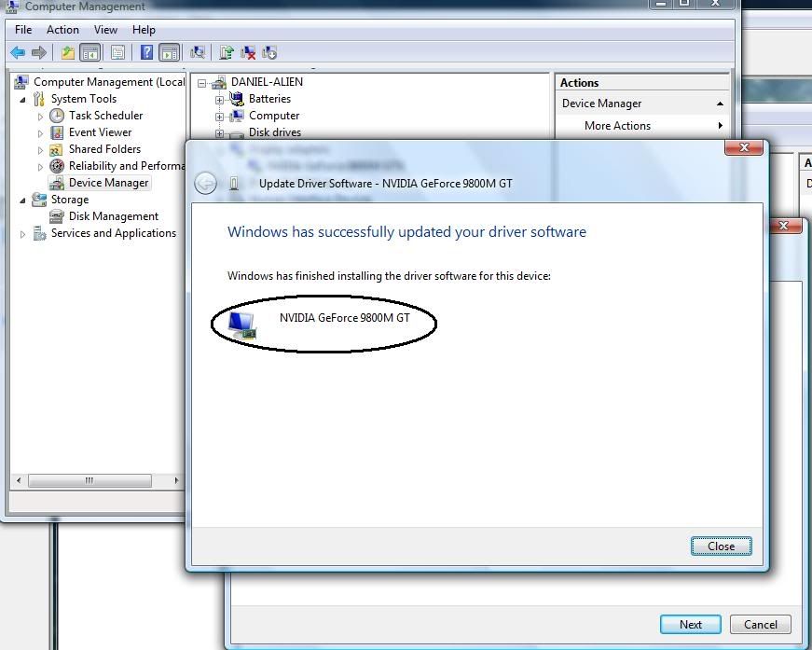Toggle Show/Hide Action Pane toolbar button
Image resolution: width=812 pixels, height=650 pixels.
coord(170,52)
